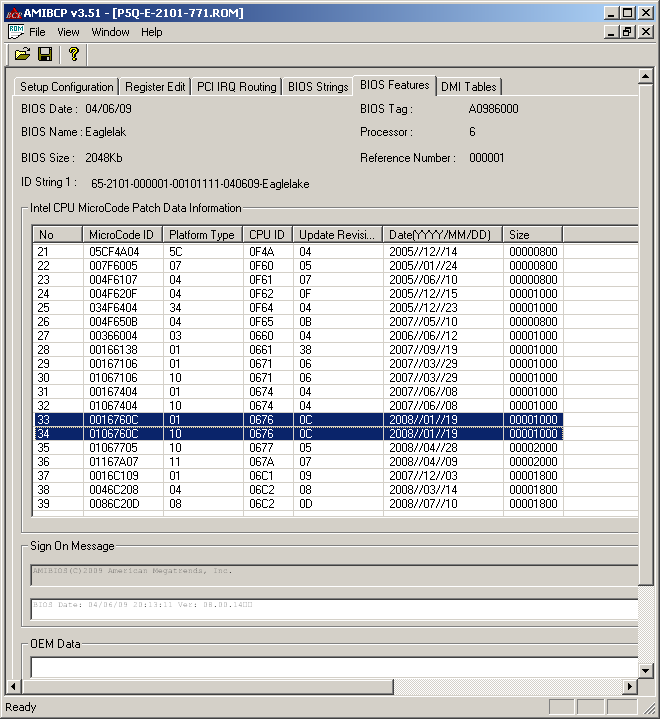Click the vertical scrollbar thumb

pyautogui.click(x=645, y=335)
